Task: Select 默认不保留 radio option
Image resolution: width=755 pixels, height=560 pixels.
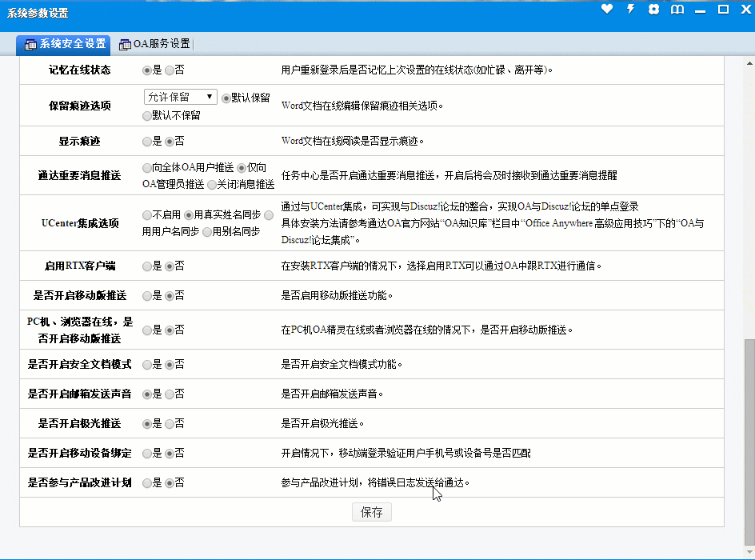Action: (147, 115)
